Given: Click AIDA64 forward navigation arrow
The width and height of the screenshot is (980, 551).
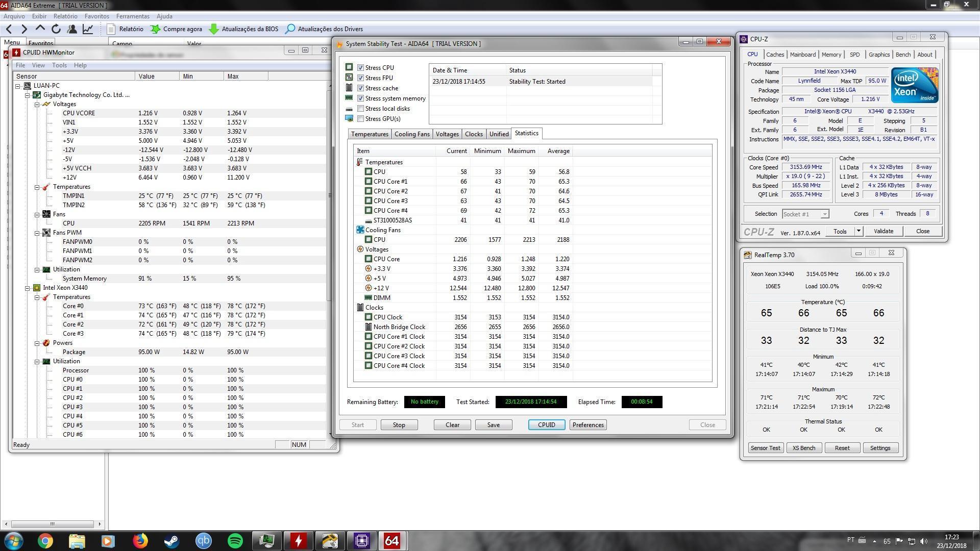Looking at the screenshot, I should [24, 29].
